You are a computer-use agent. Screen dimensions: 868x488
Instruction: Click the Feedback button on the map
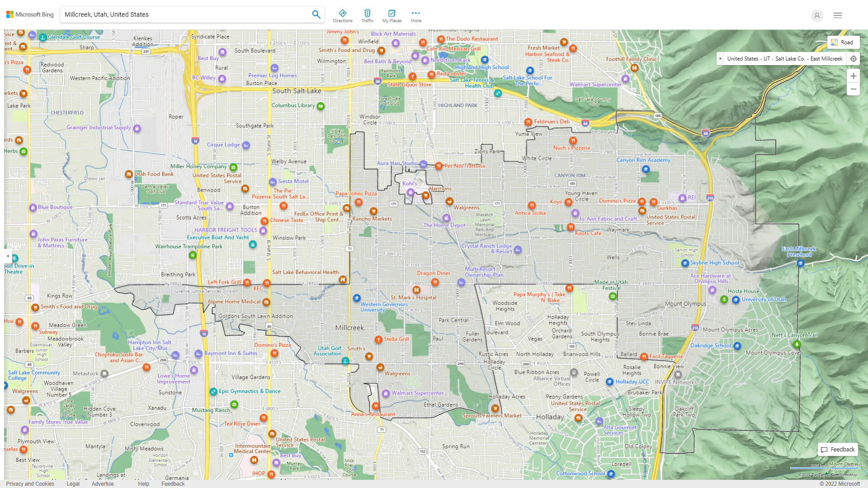838,449
